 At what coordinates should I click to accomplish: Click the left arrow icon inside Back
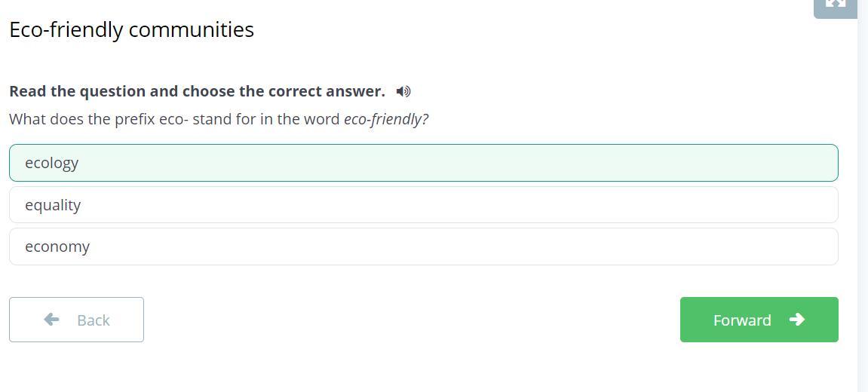click(x=51, y=320)
